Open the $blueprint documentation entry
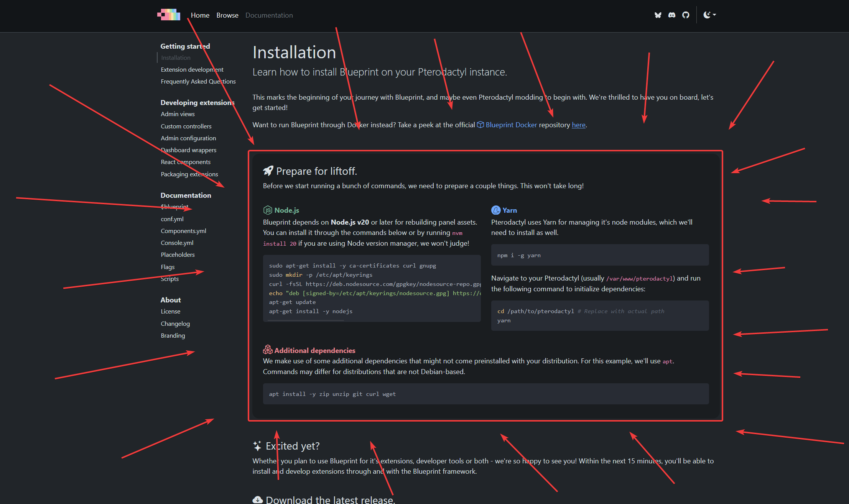 [174, 207]
